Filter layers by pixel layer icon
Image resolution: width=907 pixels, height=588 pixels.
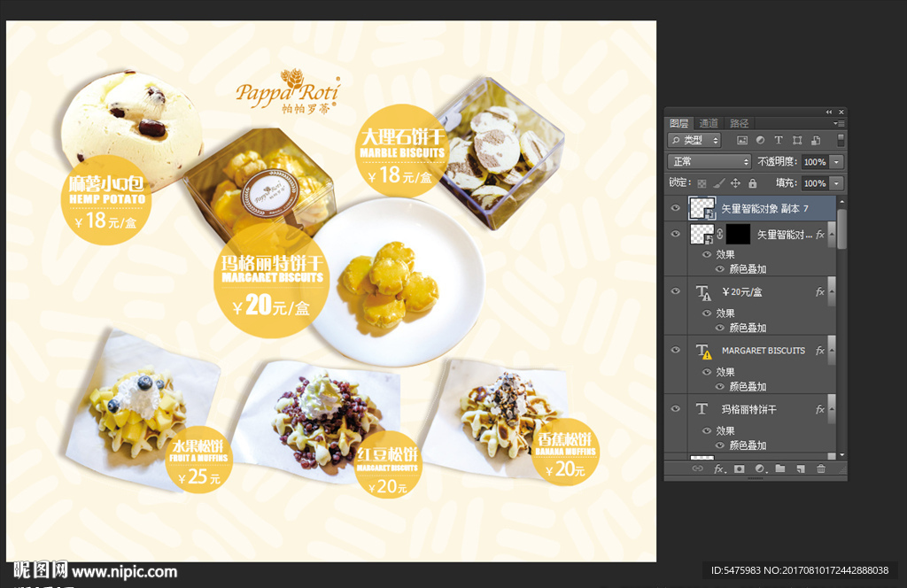coord(742,140)
